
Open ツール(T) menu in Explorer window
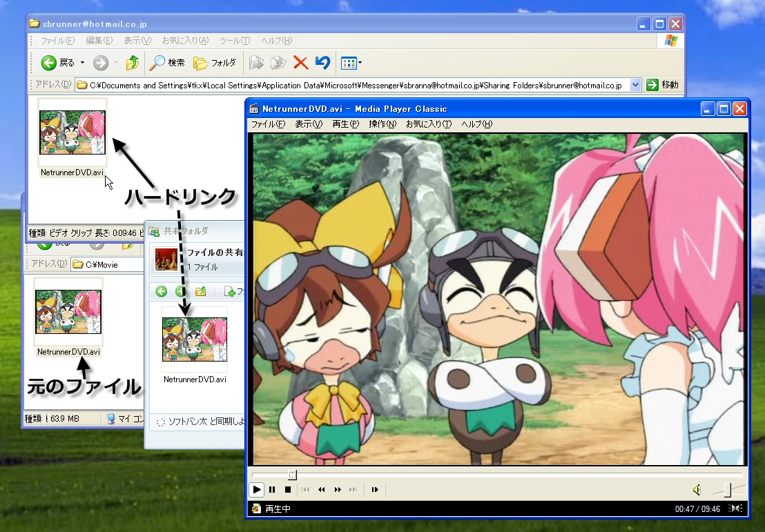(x=235, y=41)
